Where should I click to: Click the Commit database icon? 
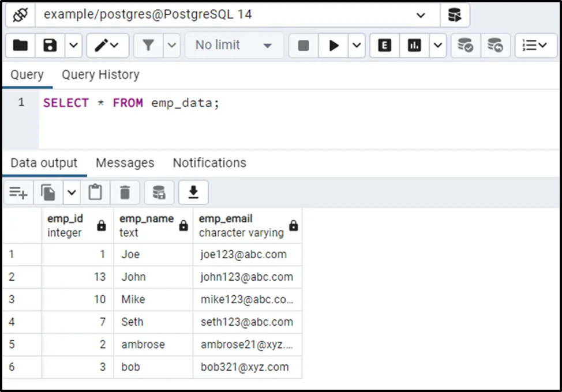[x=465, y=46]
